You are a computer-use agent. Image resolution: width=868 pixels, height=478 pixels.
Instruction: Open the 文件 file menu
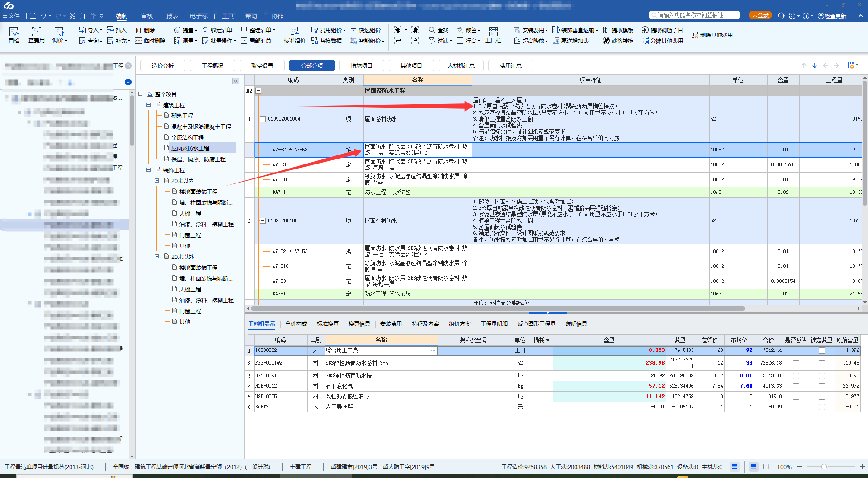(11, 16)
